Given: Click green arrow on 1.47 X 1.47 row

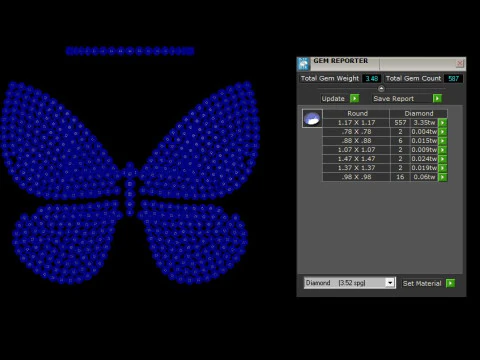Looking at the screenshot, I should pos(442,159).
